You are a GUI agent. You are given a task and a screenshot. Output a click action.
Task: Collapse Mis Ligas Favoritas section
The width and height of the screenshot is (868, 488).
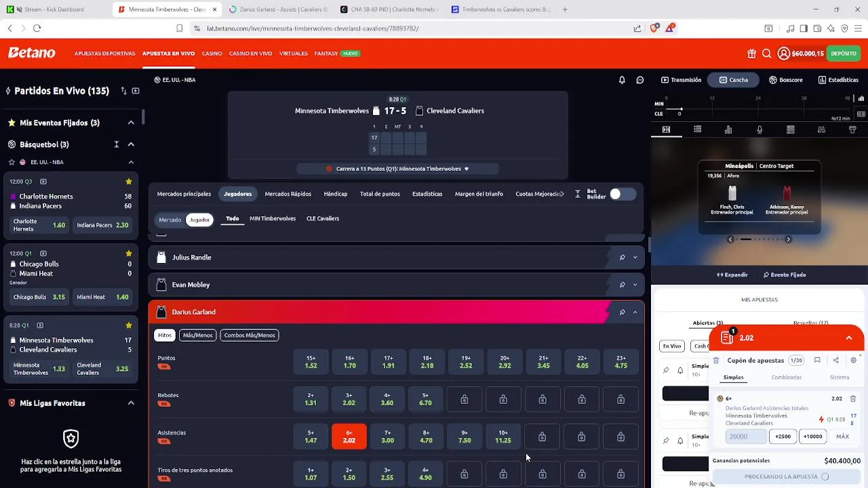tap(131, 403)
